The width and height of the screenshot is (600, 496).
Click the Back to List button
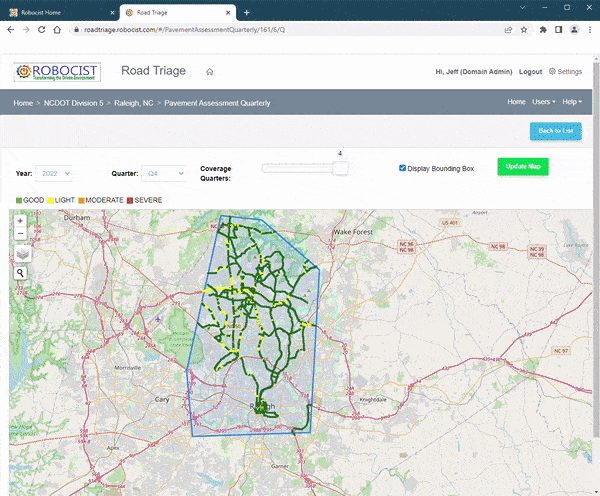(555, 131)
